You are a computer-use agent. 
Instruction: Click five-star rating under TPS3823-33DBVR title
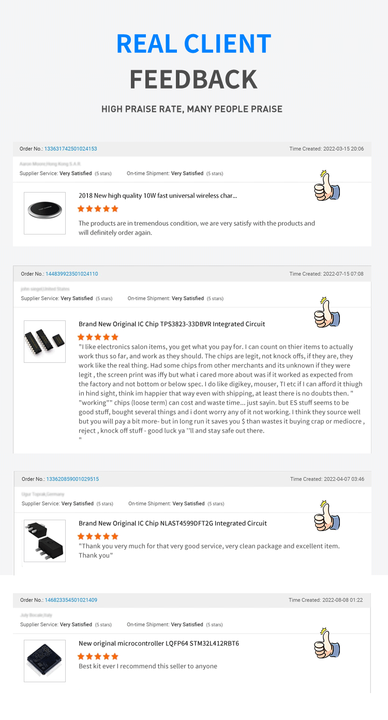point(98,337)
